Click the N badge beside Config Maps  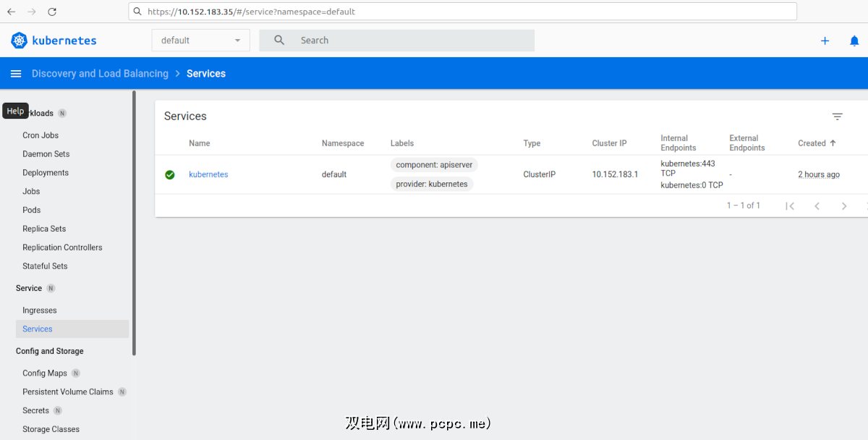pos(76,373)
